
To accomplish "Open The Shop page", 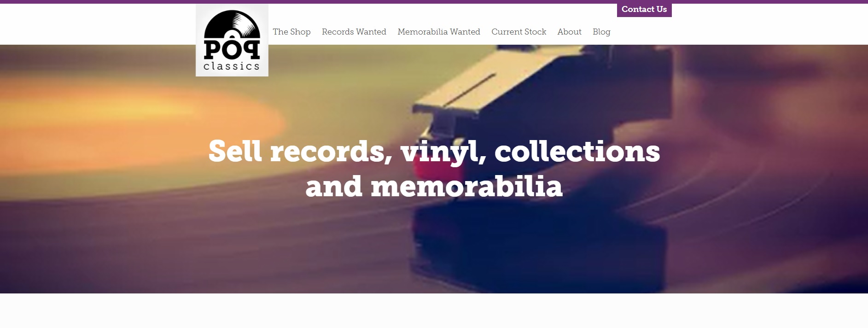I will (291, 32).
